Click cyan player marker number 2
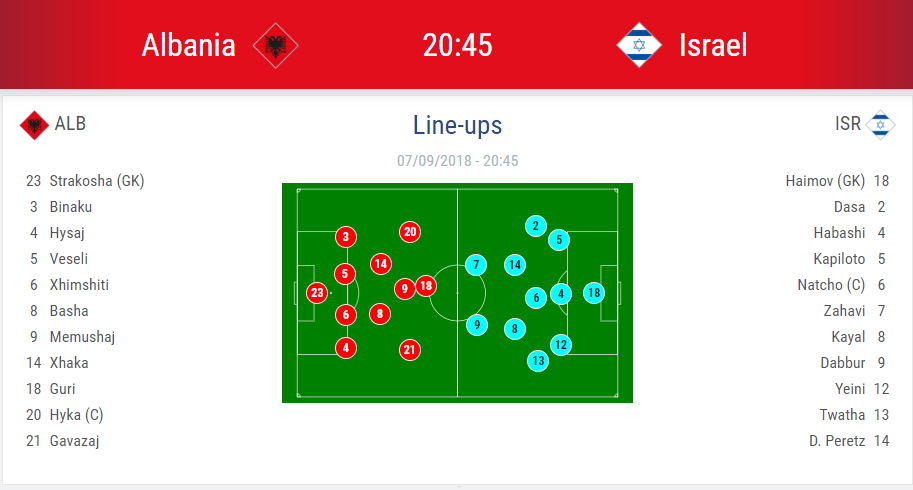 coord(536,226)
